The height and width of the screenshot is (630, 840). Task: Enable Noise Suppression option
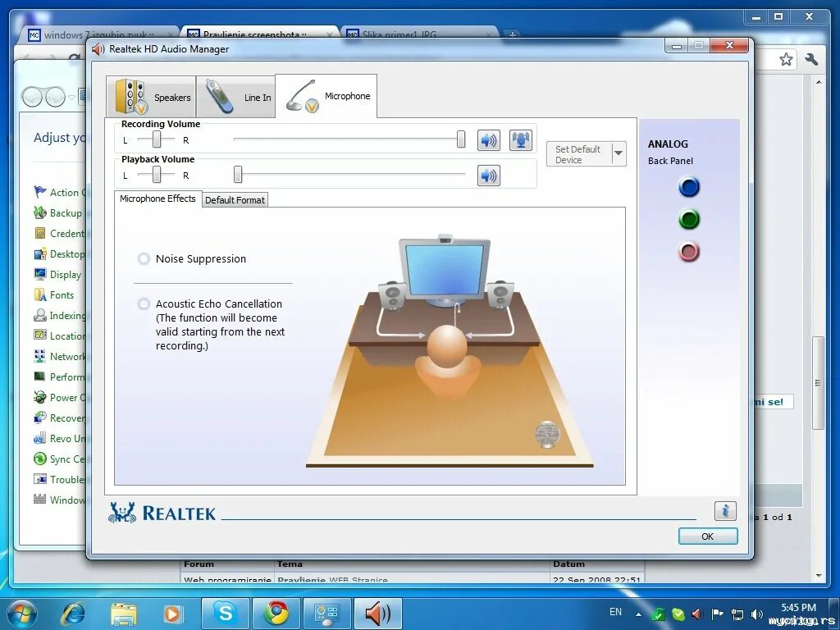pyautogui.click(x=144, y=258)
